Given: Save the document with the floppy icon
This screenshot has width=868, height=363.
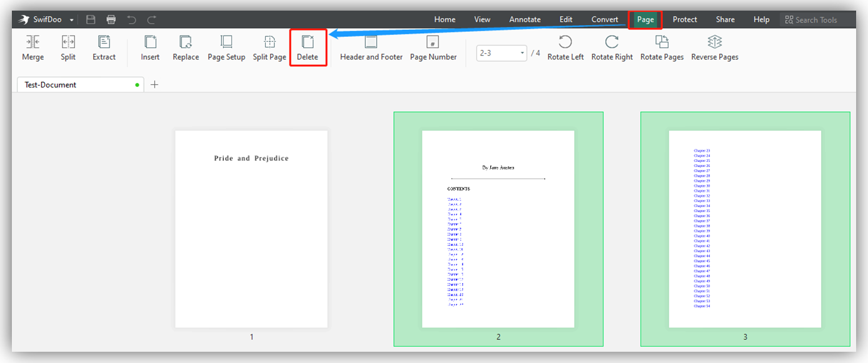Looking at the screenshot, I should coord(91,19).
